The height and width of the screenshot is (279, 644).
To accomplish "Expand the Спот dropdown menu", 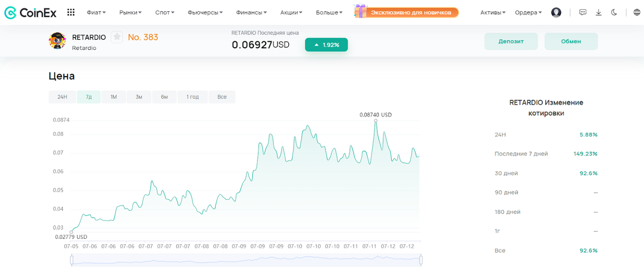I will tap(165, 12).
